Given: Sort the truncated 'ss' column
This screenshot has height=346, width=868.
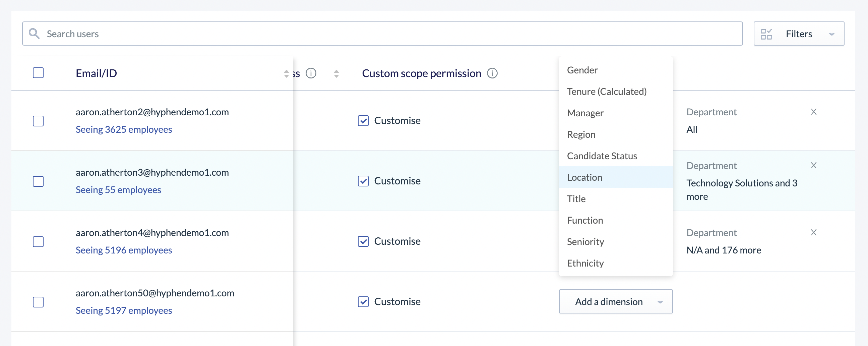Looking at the screenshot, I should click(x=336, y=73).
